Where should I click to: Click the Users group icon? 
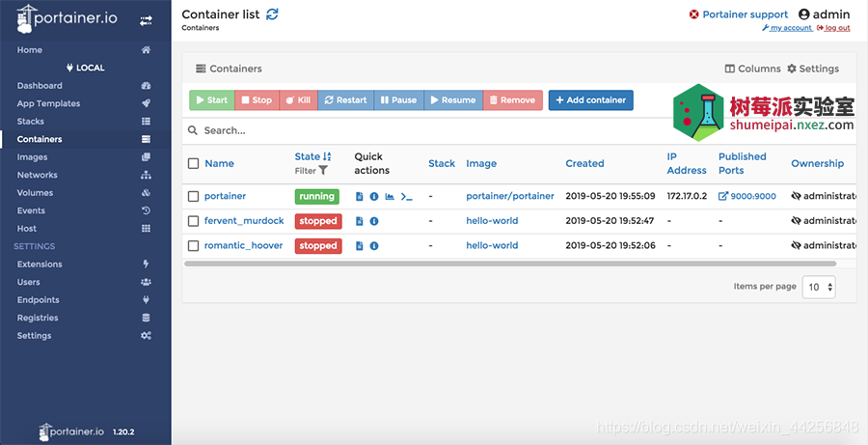point(147,282)
